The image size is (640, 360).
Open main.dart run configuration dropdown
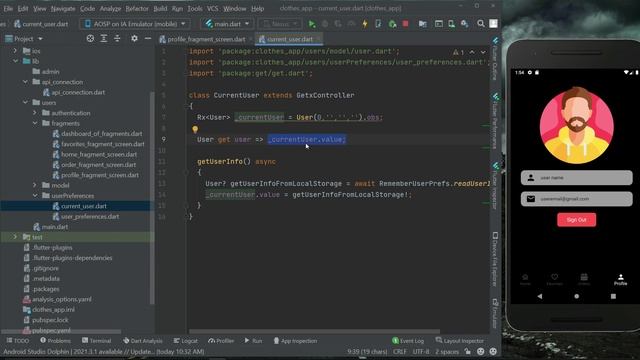coord(228,24)
